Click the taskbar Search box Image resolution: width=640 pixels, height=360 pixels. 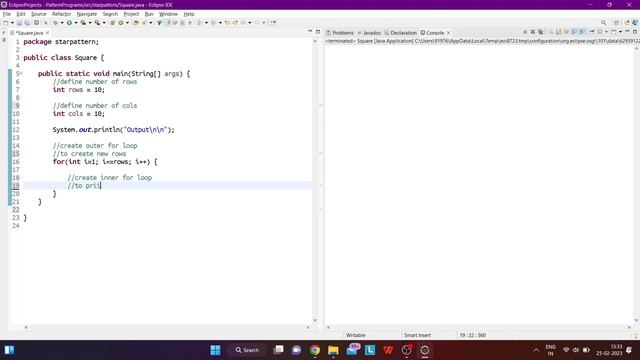coord(247,350)
